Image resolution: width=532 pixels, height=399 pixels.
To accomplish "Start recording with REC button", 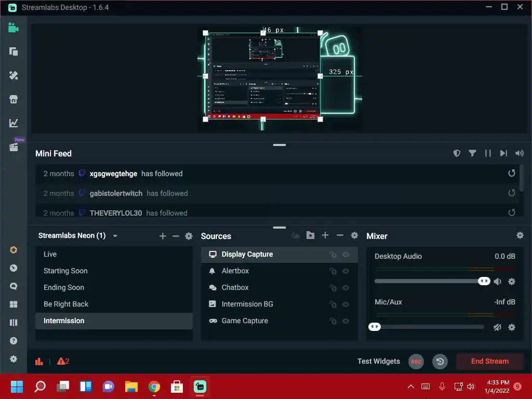I will pyautogui.click(x=416, y=362).
